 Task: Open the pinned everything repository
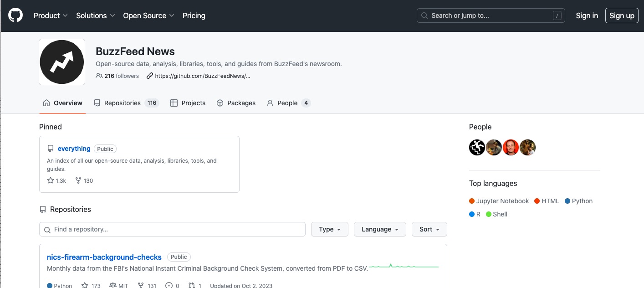(x=74, y=149)
